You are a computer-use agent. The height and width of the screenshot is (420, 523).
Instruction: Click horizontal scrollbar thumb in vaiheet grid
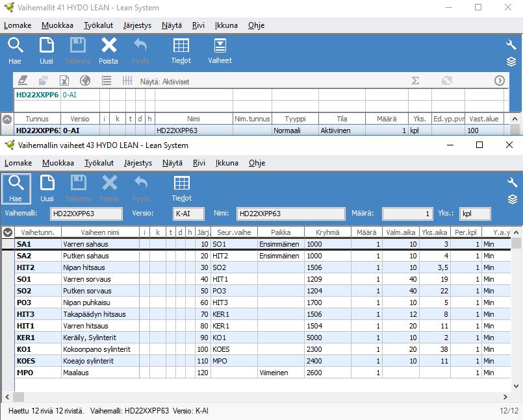pos(18,397)
